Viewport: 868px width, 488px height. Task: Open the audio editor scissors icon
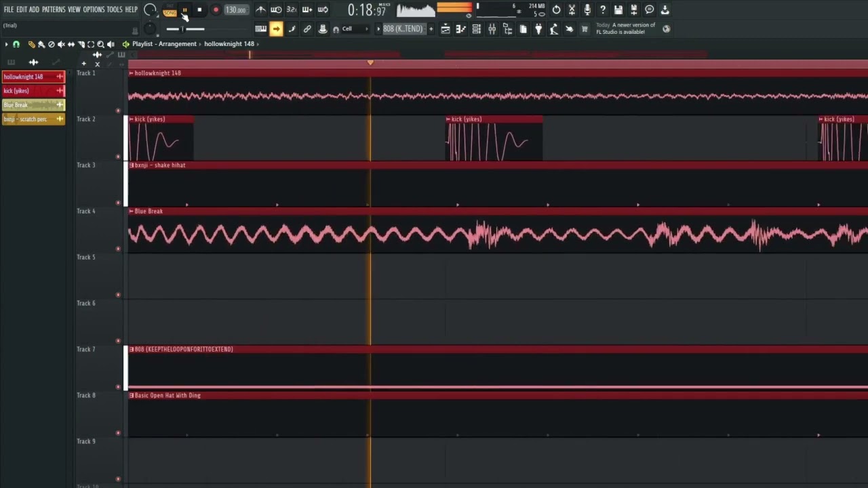(x=572, y=10)
